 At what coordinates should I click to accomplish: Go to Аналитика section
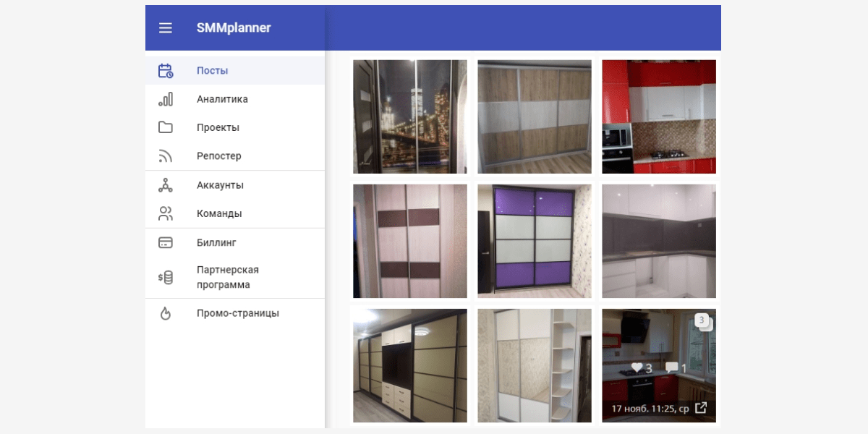click(x=222, y=99)
